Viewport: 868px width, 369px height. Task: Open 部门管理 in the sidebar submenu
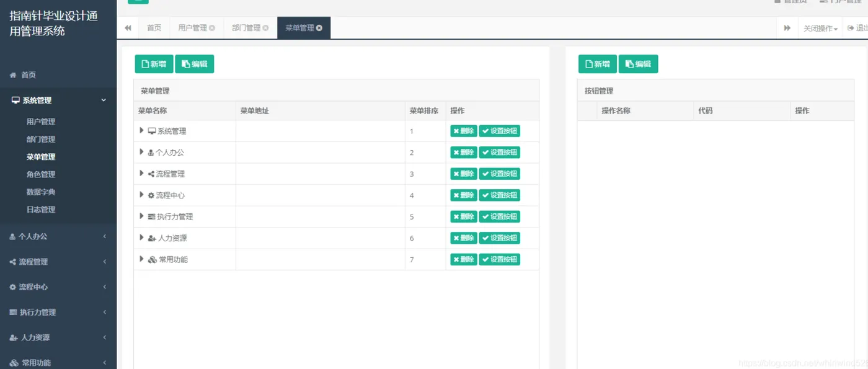41,139
